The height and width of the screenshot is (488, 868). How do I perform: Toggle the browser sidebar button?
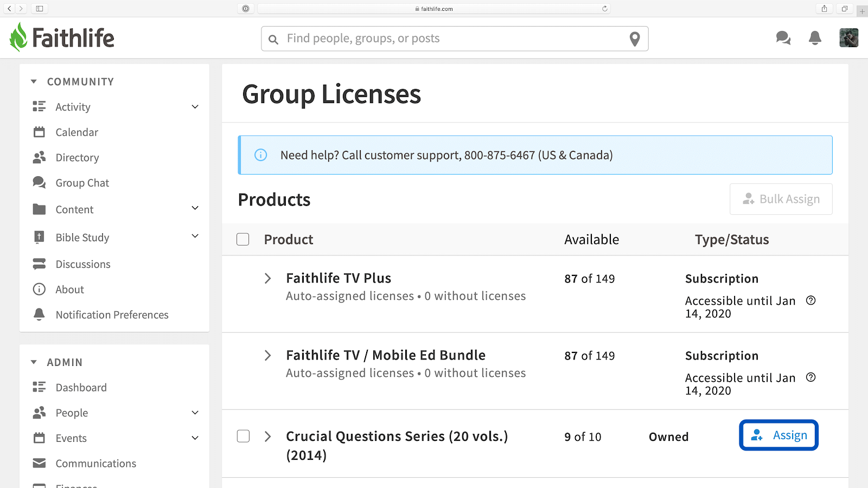coord(40,9)
